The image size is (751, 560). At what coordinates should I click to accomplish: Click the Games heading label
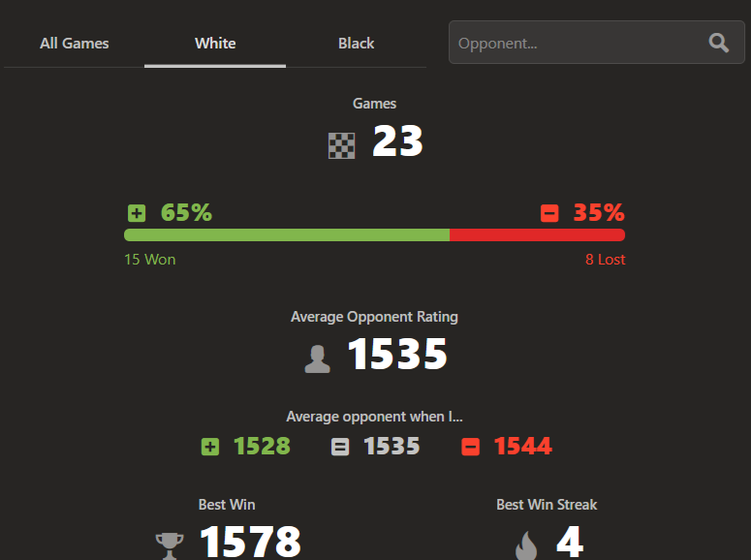[x=375, y=104]
